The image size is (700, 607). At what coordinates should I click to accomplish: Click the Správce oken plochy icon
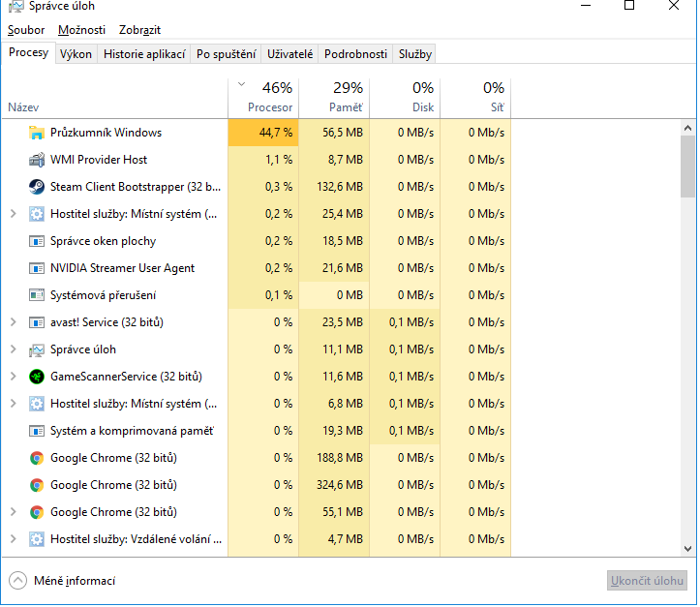pos(37,241)
